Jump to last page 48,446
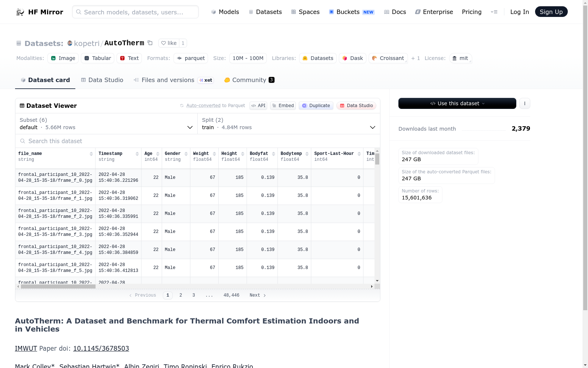The width and height of the screenshot is (588, 368). (x=232, y=295)
